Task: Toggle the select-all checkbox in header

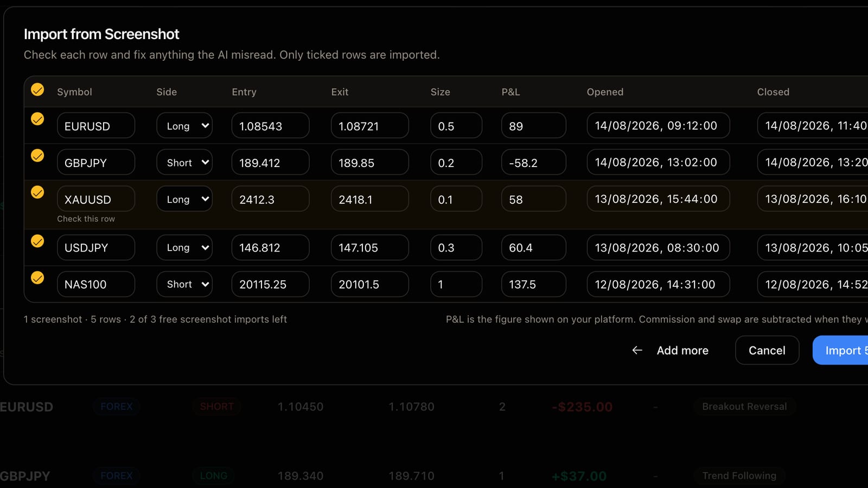Action: pyautogui.click(x=37, y=89)
